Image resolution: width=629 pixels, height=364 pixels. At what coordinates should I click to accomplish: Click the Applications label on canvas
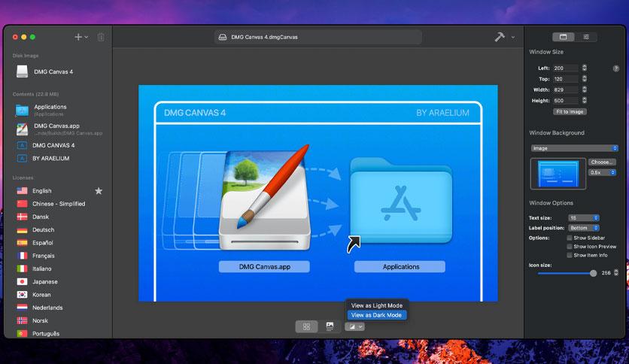[400, 266]
